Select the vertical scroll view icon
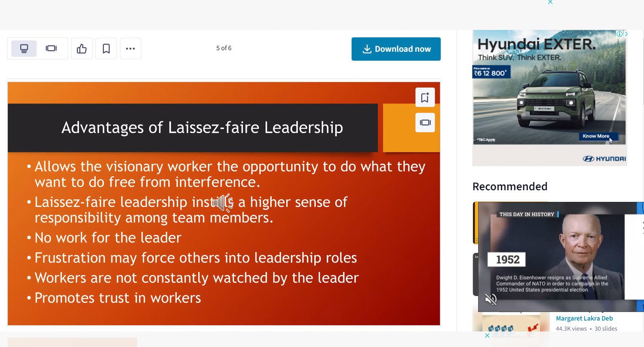Screen dimensions: 644x347 (24, 49)
